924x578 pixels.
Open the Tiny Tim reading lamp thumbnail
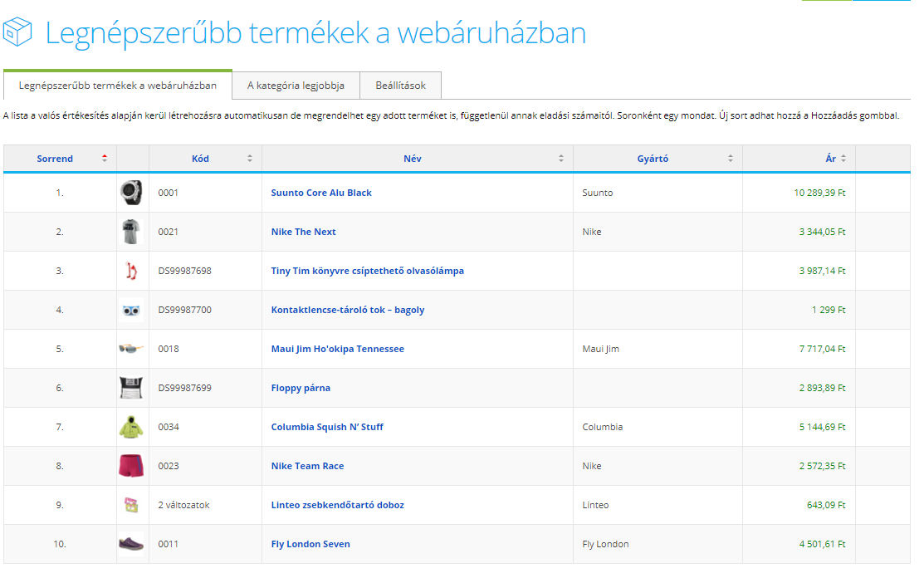[x=131, y=271]
